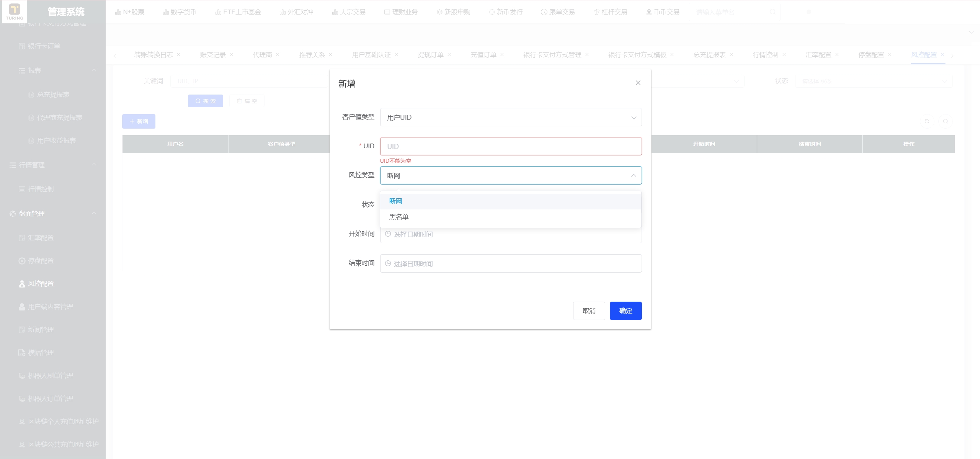Confirm the new entry with 确定 button

pyautogui.click(x=626, y=311)
